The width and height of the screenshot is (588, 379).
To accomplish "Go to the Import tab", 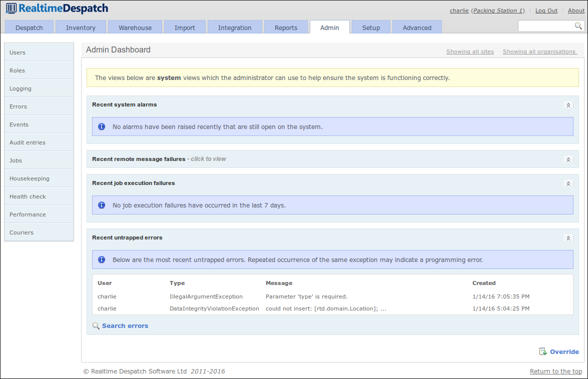I will [x=185, y=27].
